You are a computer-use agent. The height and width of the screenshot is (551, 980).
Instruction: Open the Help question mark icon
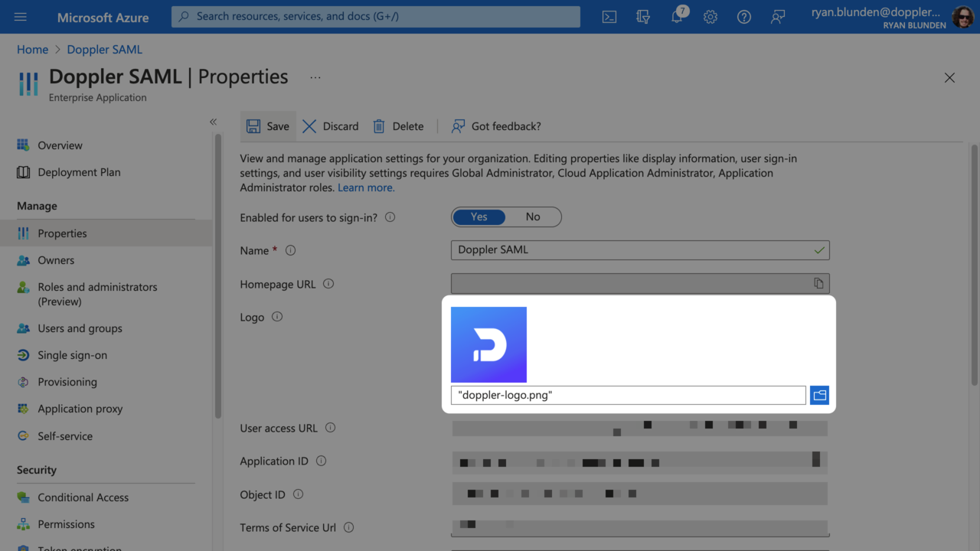(x=744, y=17)
